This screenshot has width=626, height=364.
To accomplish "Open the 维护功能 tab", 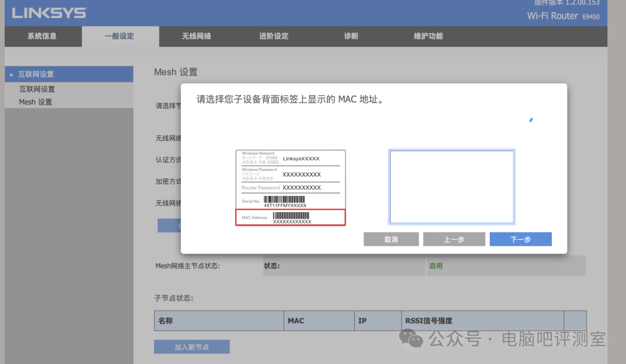I will [428, 37].
